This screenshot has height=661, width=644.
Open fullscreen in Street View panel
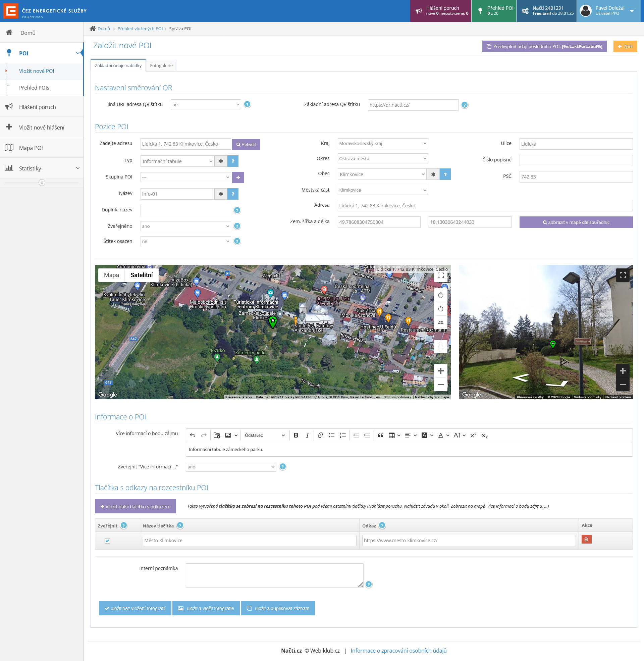(622, 275)
